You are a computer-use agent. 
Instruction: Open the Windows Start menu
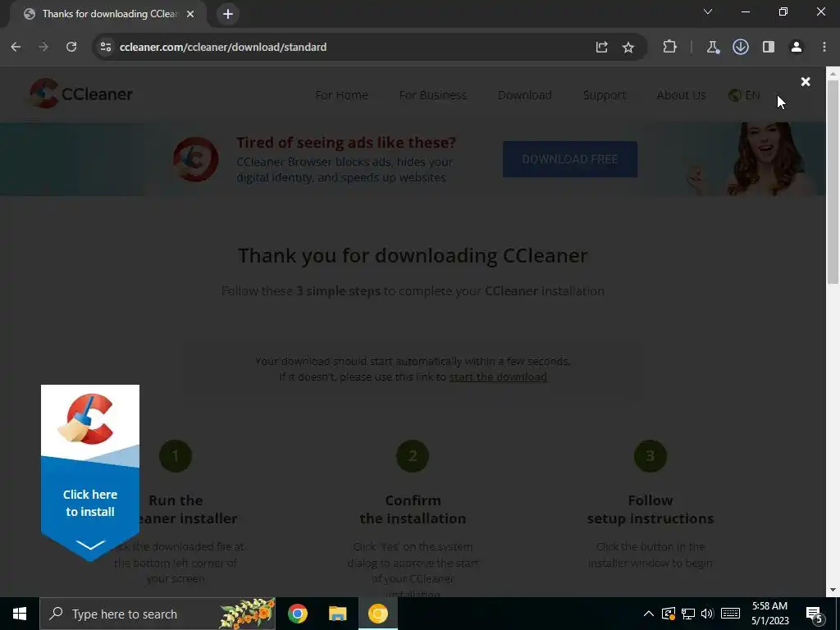20,614
